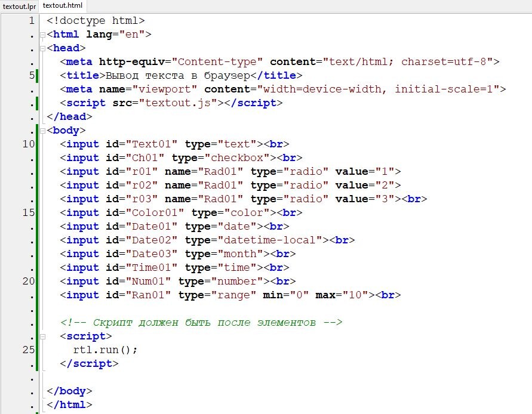
Task: Click the "Date01" id value
Action: pyautogui.click(x=152, y=226)
